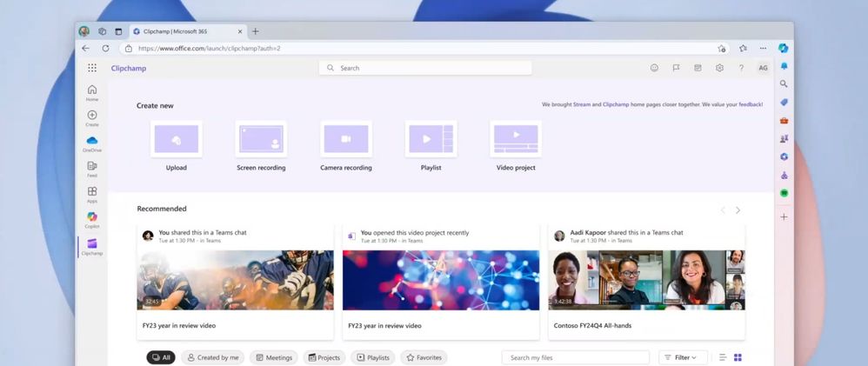Open Create in the left sidebar

[x=92, y=118]
